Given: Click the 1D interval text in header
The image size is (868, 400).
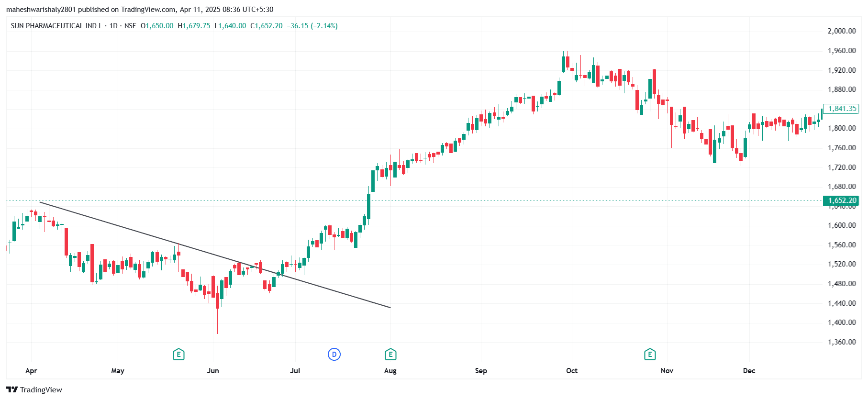Looking at the screenshot, I should click(x=113, y=26).
